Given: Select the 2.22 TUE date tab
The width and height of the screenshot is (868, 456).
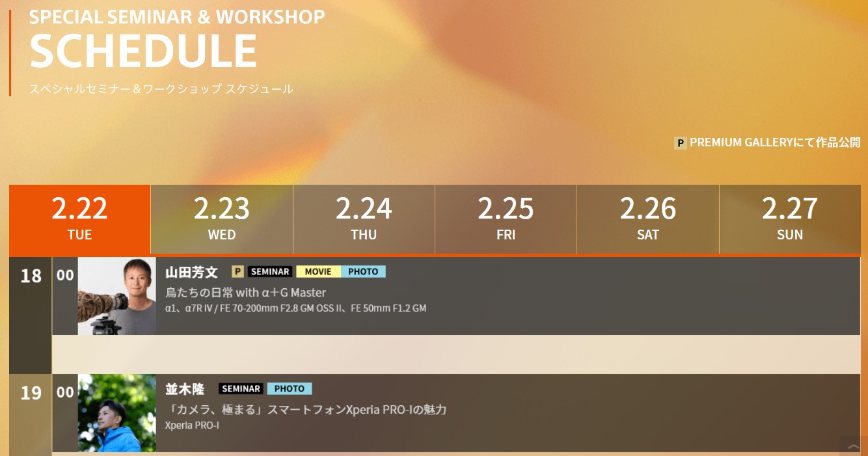Looking at the screenshot, I should point(79,219).
